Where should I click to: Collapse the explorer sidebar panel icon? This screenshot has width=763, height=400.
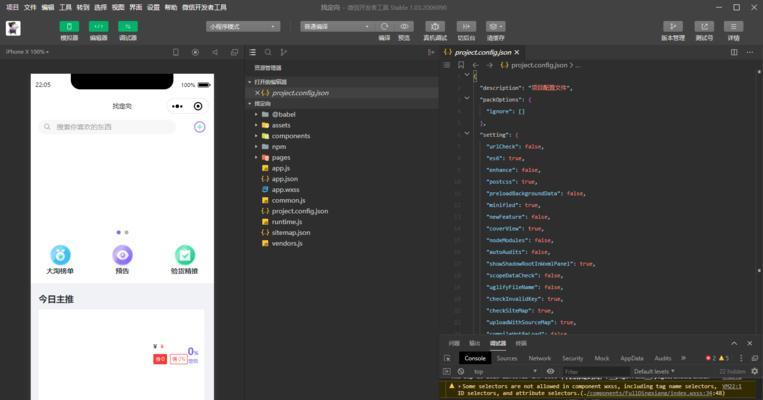[x=431, y=52]
